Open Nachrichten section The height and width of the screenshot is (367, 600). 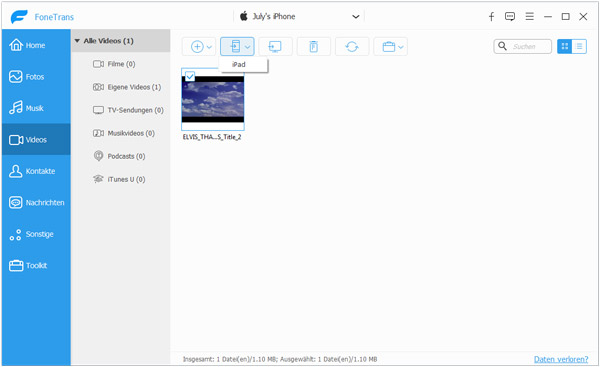pos(36,202)
